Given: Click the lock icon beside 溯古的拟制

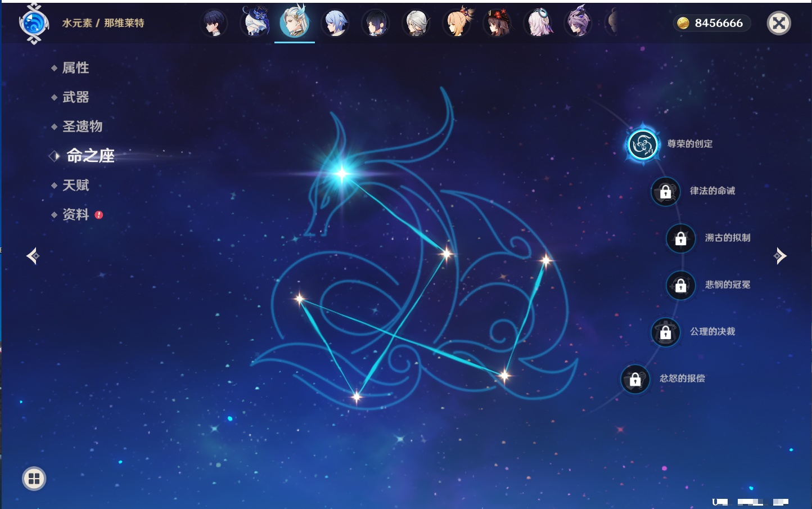Looking at the screenshot, I should 680,238.
